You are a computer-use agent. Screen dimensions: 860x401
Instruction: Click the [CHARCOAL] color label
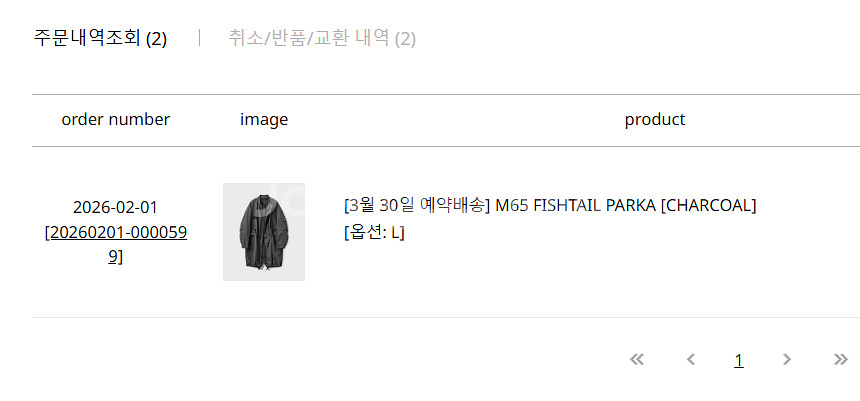[x=709, y=206]
